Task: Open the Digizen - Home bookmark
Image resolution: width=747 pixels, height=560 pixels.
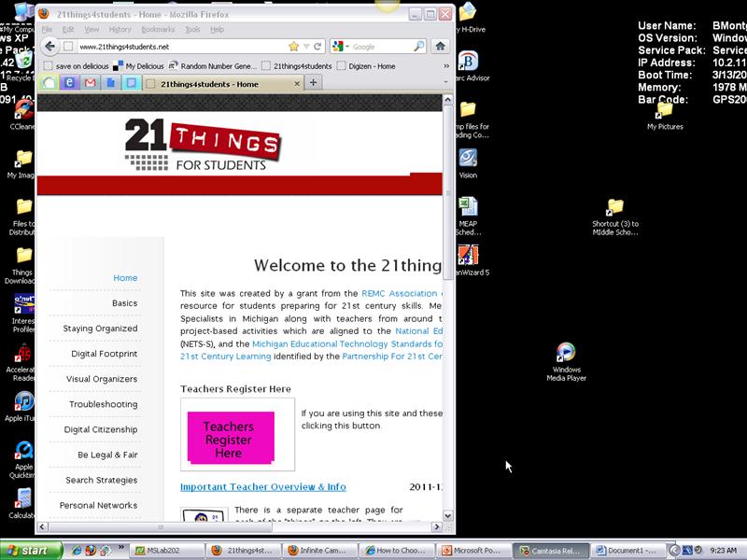Action: (366, 66)
